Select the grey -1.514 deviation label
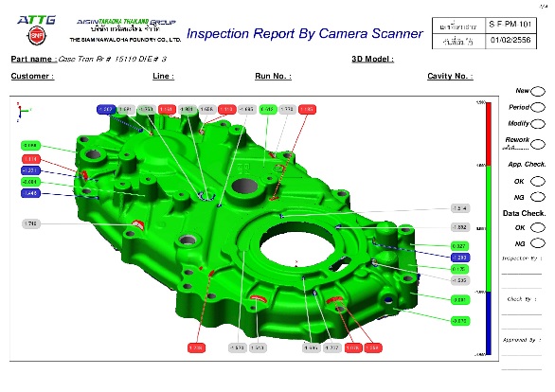 [x=459, y=208]
